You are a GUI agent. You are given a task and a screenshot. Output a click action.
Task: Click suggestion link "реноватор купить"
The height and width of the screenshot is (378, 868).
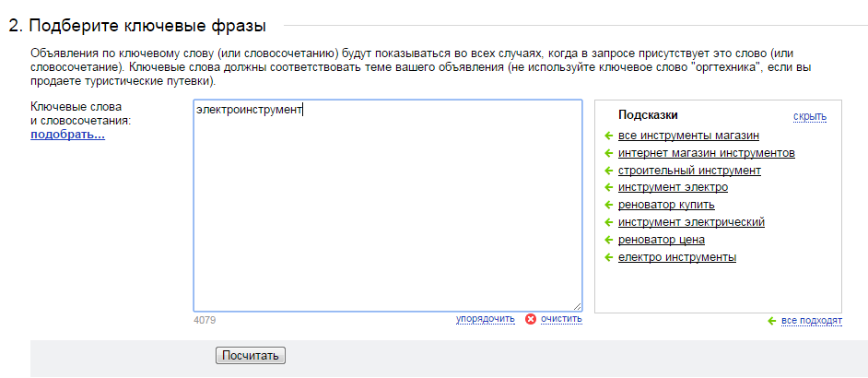click(x=666, y=205)
